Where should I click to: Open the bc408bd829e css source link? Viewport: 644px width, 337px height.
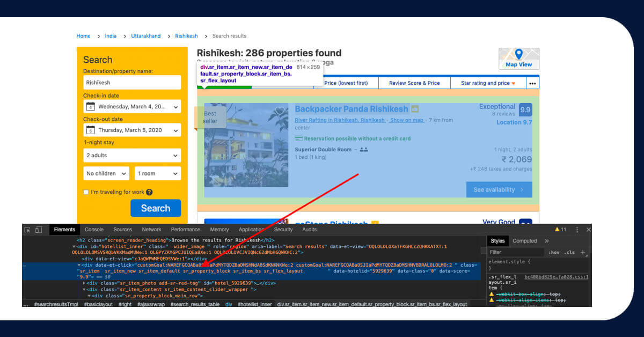[x=557, y=277]
